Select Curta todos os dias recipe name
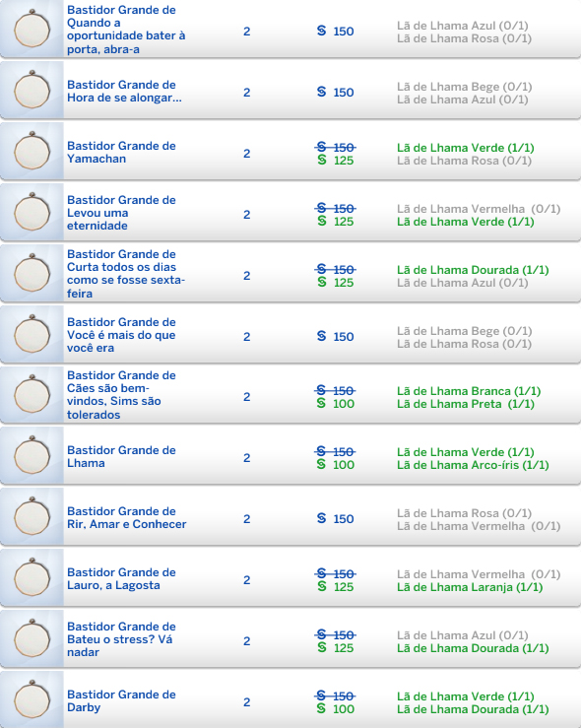581x728 pixels. pos(126,274)
